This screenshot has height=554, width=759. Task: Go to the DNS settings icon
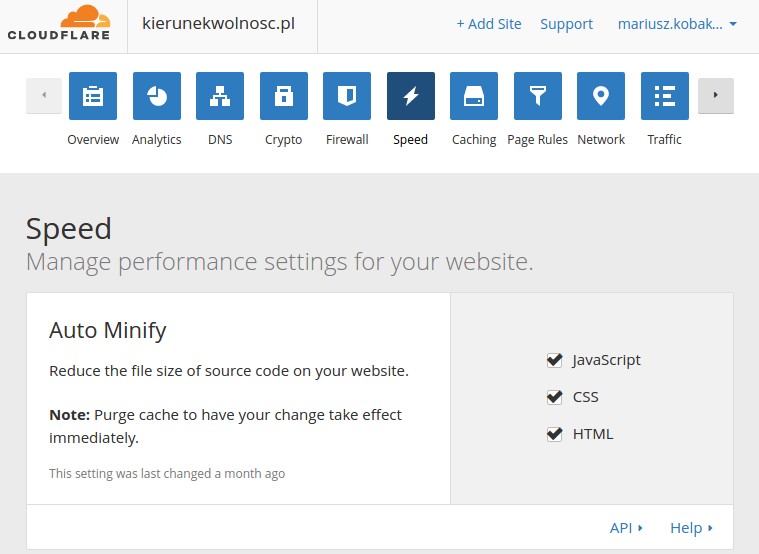pos(220,96)
